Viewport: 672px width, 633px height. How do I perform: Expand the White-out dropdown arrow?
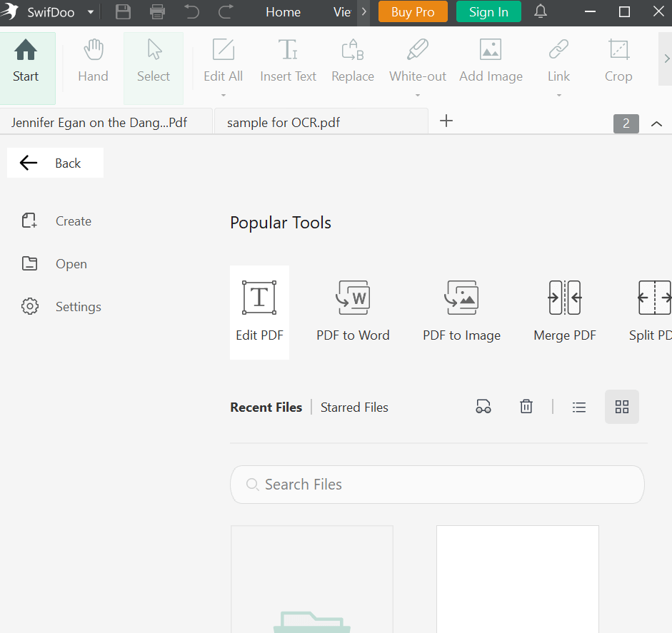click(418, 95)
